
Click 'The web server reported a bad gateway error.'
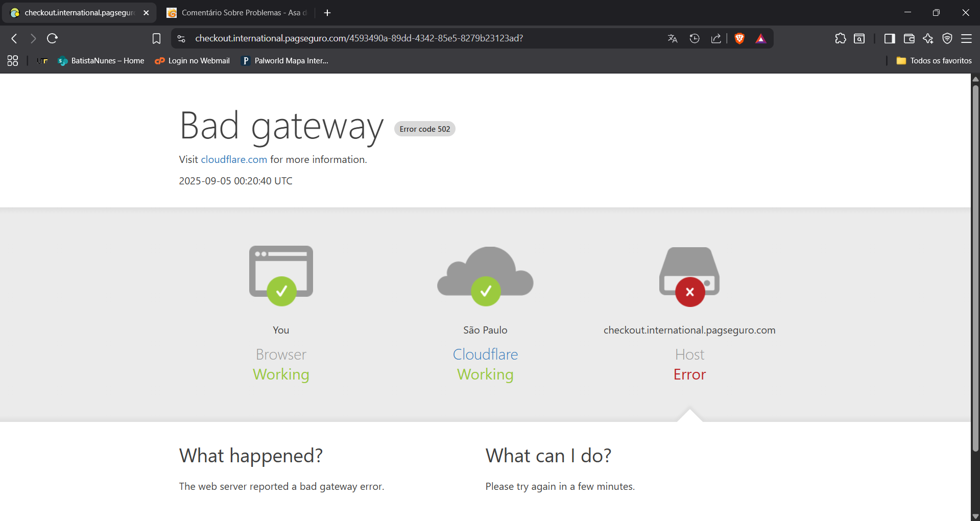pos(281,486)
